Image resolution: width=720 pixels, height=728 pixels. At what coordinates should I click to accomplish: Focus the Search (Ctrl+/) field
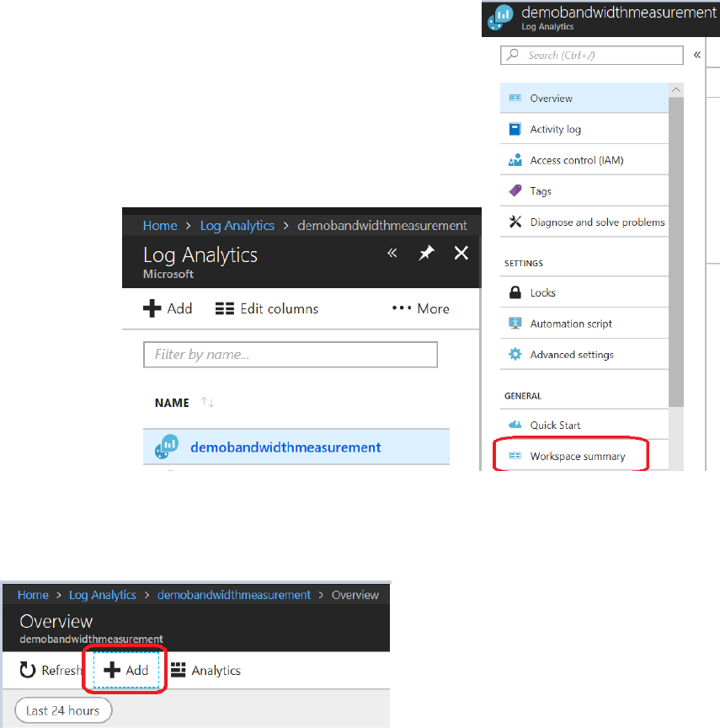[x=592, y=56]
